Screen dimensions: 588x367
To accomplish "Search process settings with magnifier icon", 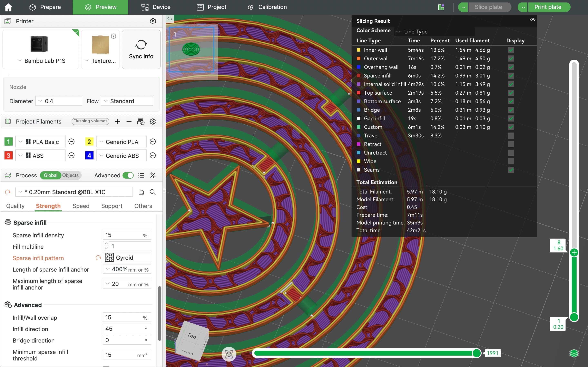I will click(x=153, y=192).
